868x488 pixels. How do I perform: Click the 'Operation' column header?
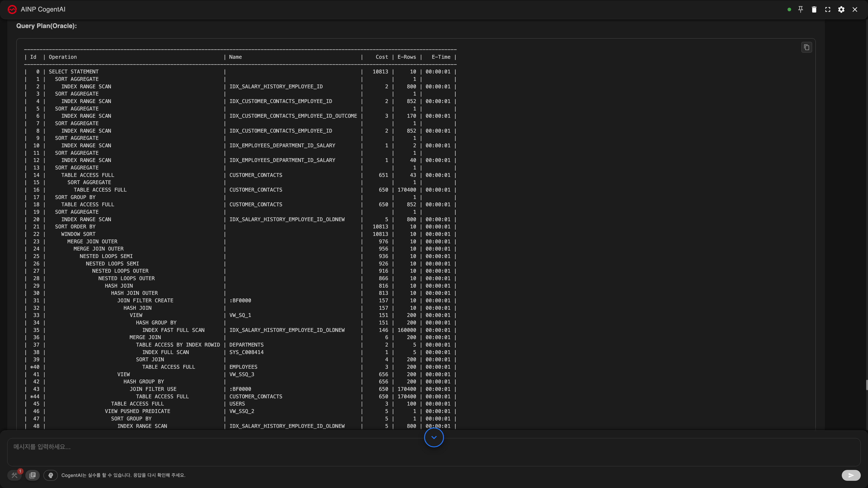coord(63,57)
